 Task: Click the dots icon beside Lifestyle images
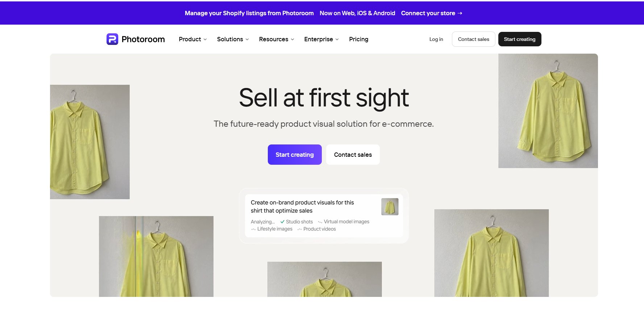coord(253,229)
